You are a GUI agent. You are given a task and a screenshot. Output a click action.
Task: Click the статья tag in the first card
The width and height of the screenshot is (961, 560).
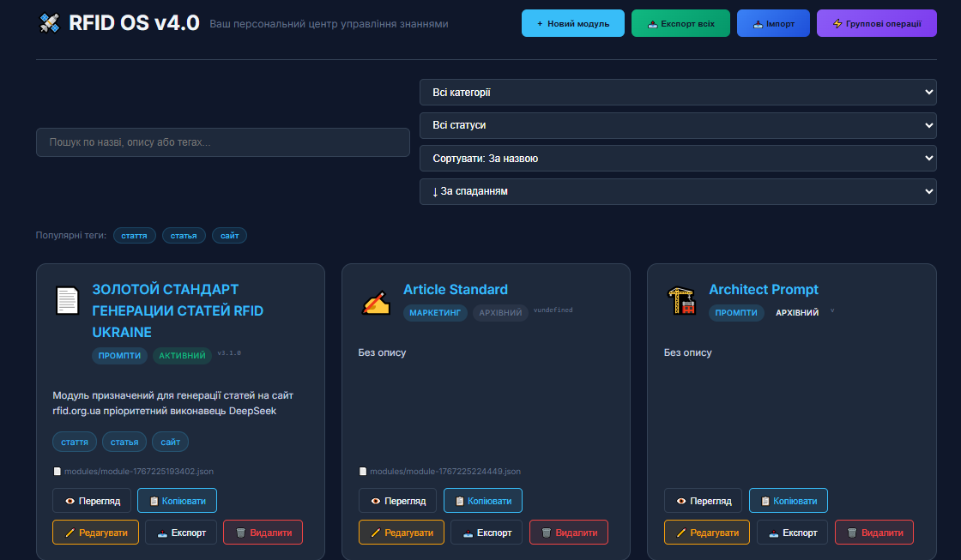click(124, 442)
